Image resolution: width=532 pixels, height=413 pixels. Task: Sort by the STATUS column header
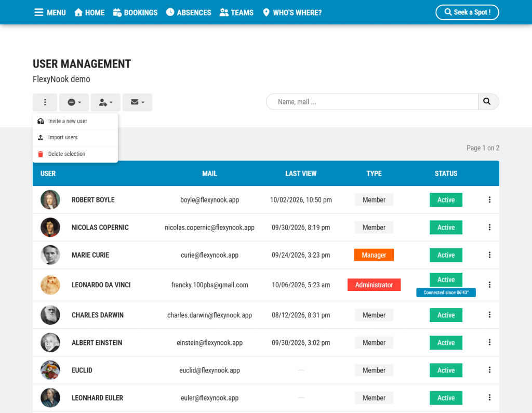(x=446, y=174)
